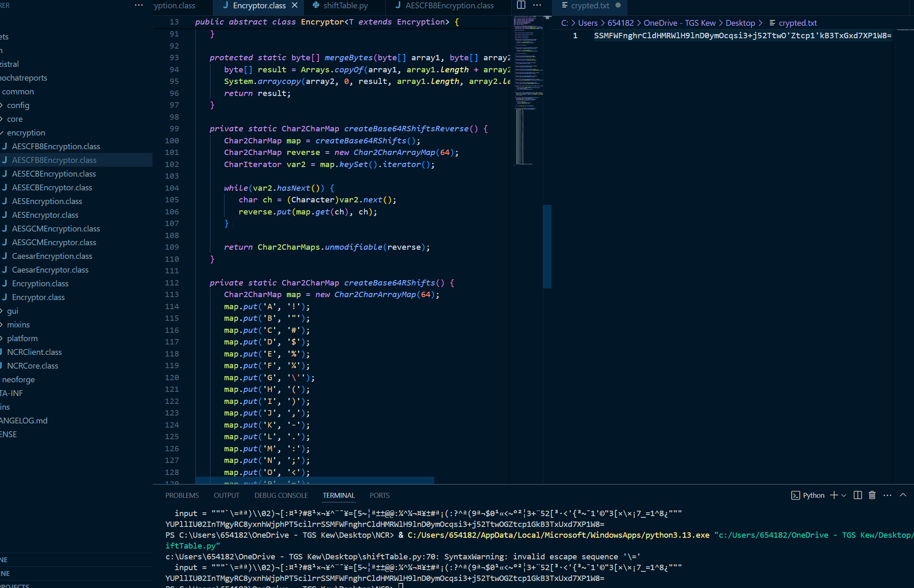Click the encrypted string in crypted.txt
This screenshot has width=914, height=588.
coord(742,36)
